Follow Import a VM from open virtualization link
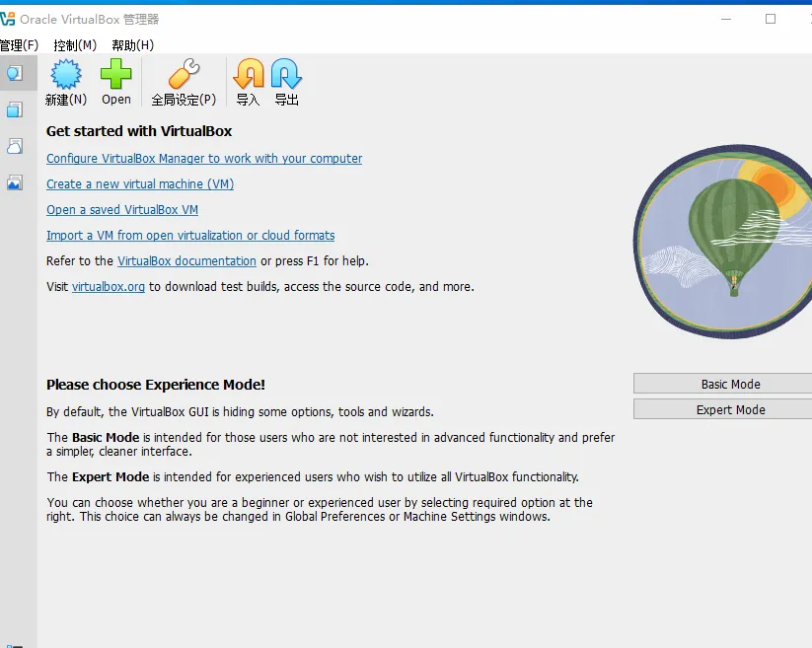Viewport: 812px width, 648px height. pos(190,236)
